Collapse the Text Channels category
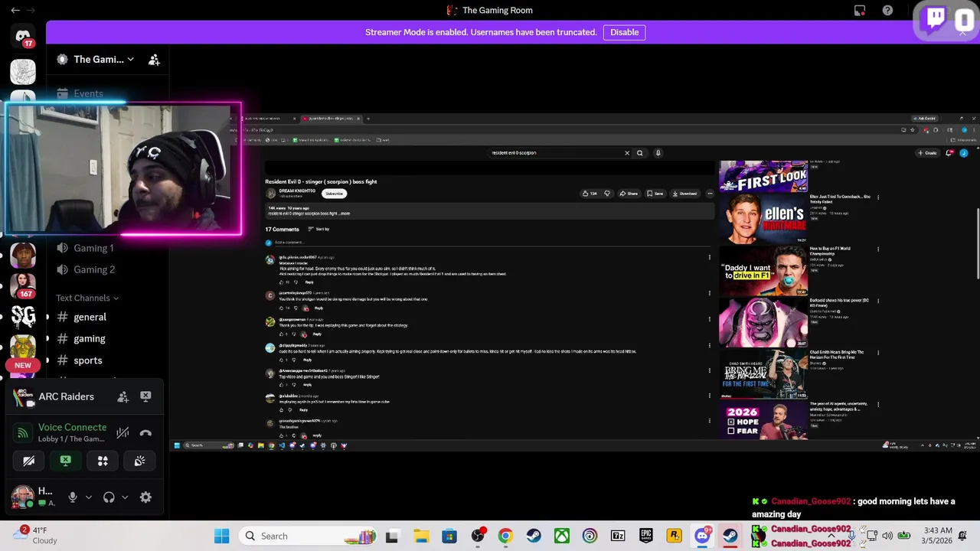The width and height of the screenshot is (980, 551). pyautogui.click(x=87, y=298)
